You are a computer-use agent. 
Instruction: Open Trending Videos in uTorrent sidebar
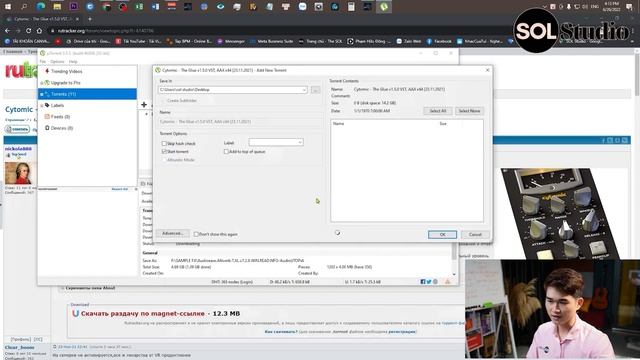tap(67, 71)
